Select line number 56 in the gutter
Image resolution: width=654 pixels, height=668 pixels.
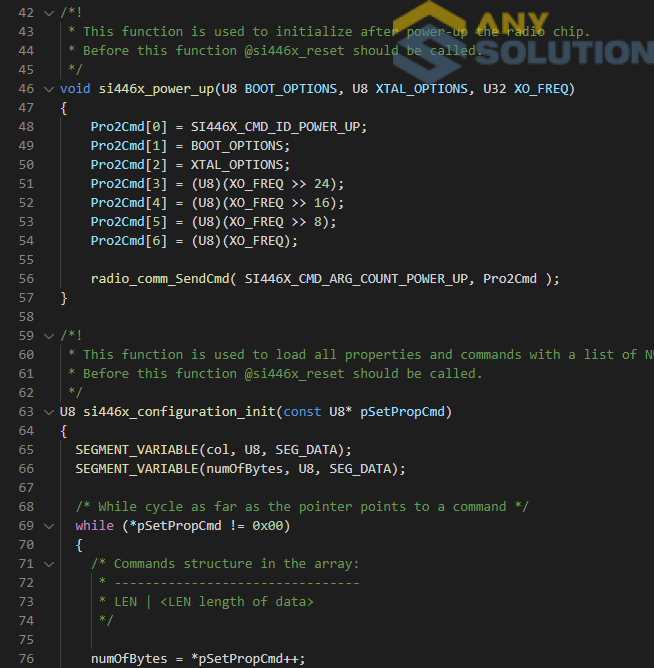(26, 278)
